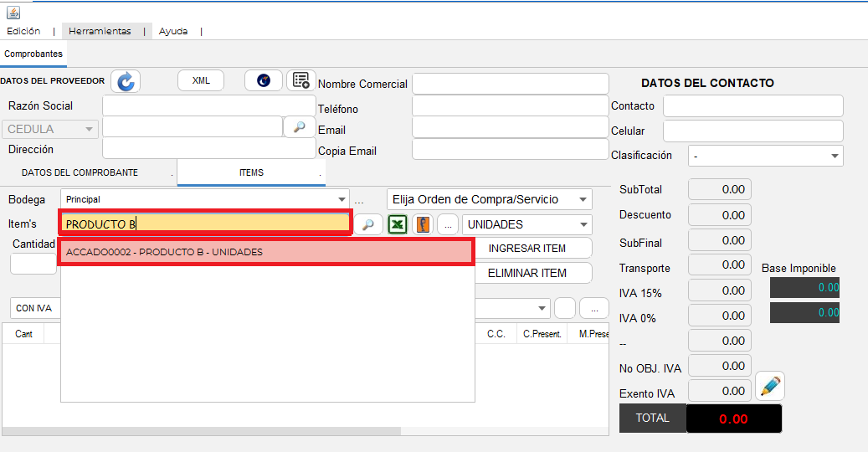Click the Transporte value field
Screen dimensions: 868x452
tap(720, 265)
